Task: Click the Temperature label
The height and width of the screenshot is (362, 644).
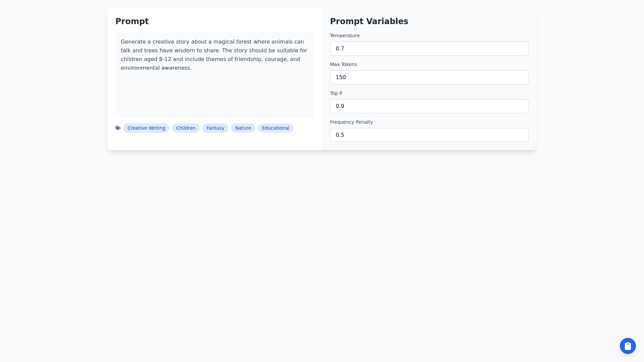Action: coord(344,36)
